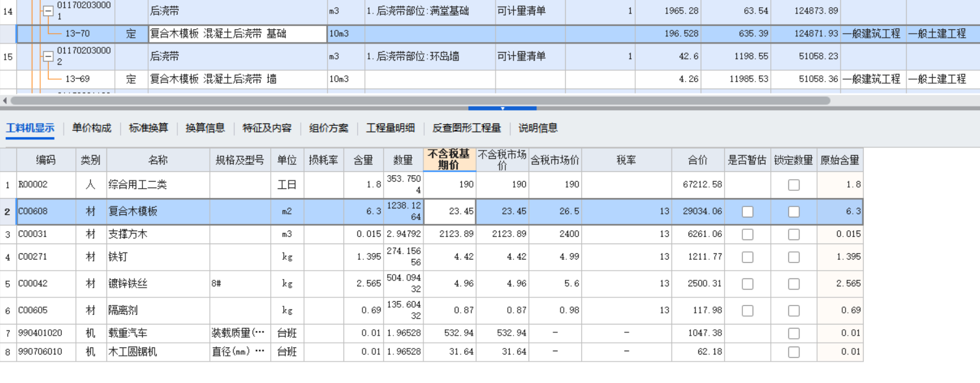Switch to 换算信息 tab
Viewport: 980px width, 383px height.
pos(205,128)
